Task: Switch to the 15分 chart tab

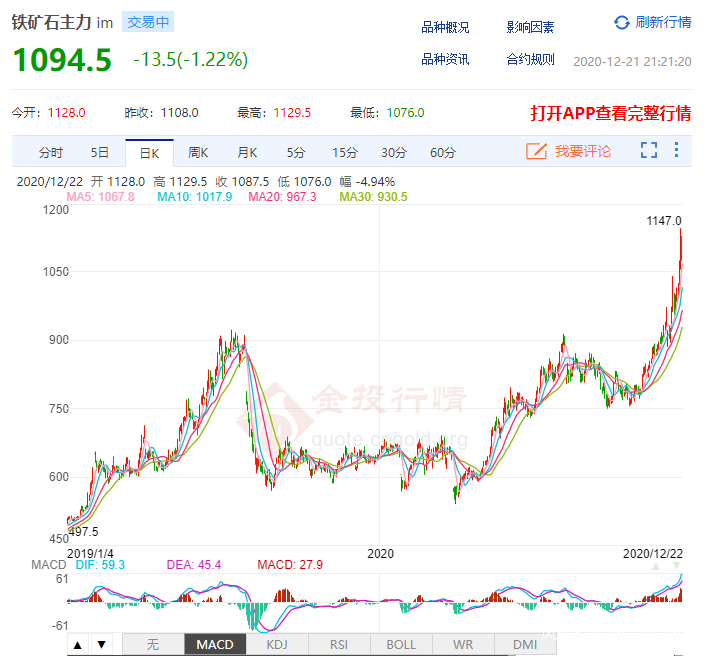Action: (345, 153)
